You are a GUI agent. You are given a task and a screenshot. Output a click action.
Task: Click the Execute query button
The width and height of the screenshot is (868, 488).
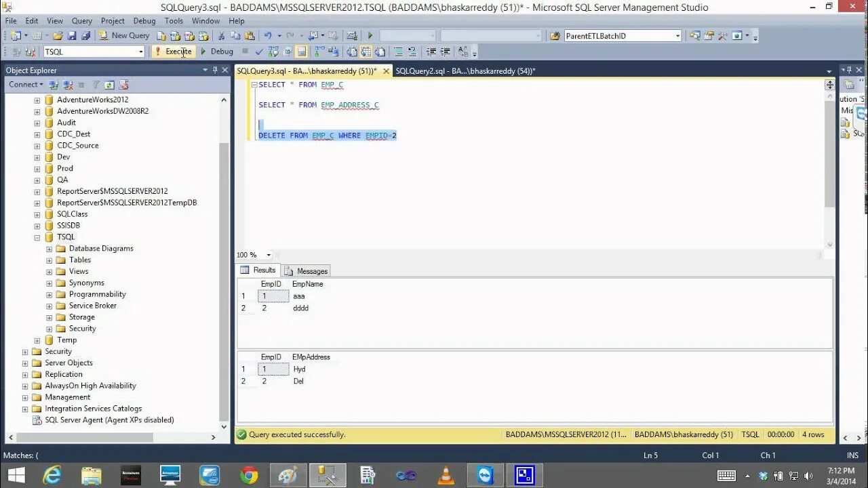174,52
